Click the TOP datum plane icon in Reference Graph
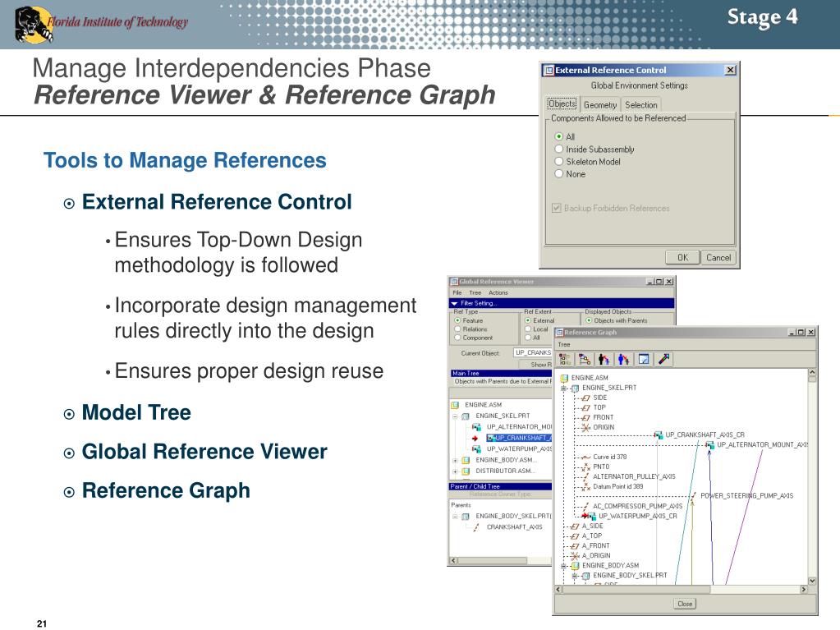The width and height of the screenshot is (840, 630). (x=585, y=407)
